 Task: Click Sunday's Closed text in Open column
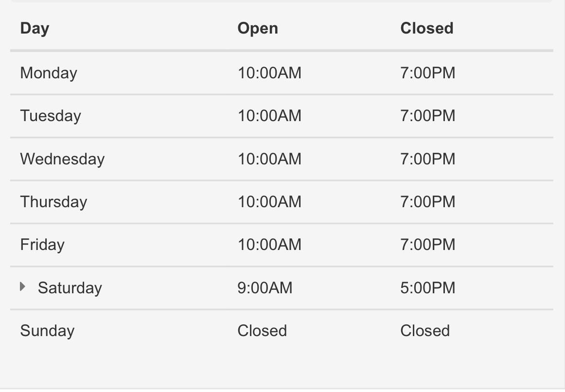pyautogui.click(x=262, y=331)
